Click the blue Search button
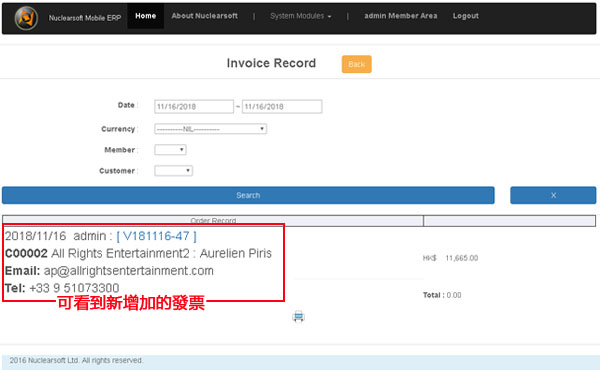 248,195
